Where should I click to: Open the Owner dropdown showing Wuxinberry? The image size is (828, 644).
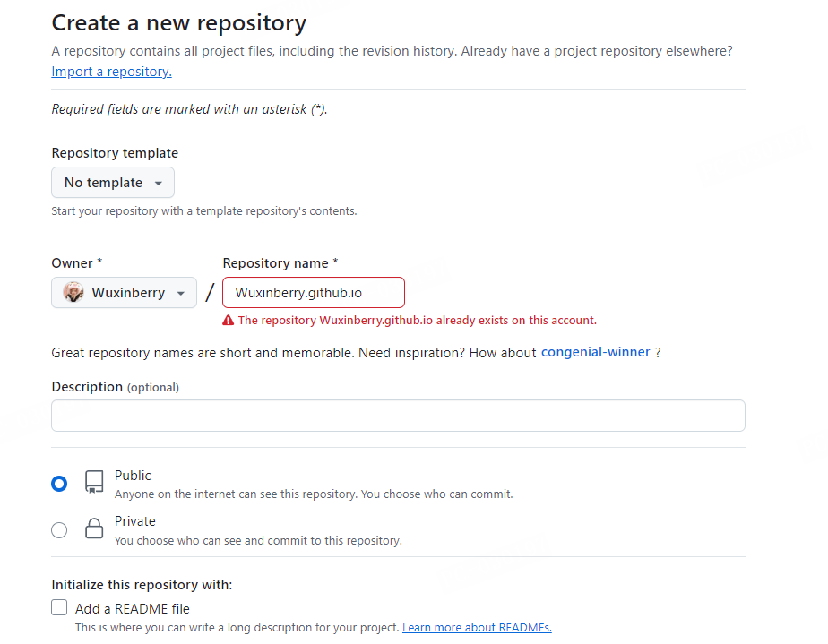pyautogui.click(x=124, y=293)
